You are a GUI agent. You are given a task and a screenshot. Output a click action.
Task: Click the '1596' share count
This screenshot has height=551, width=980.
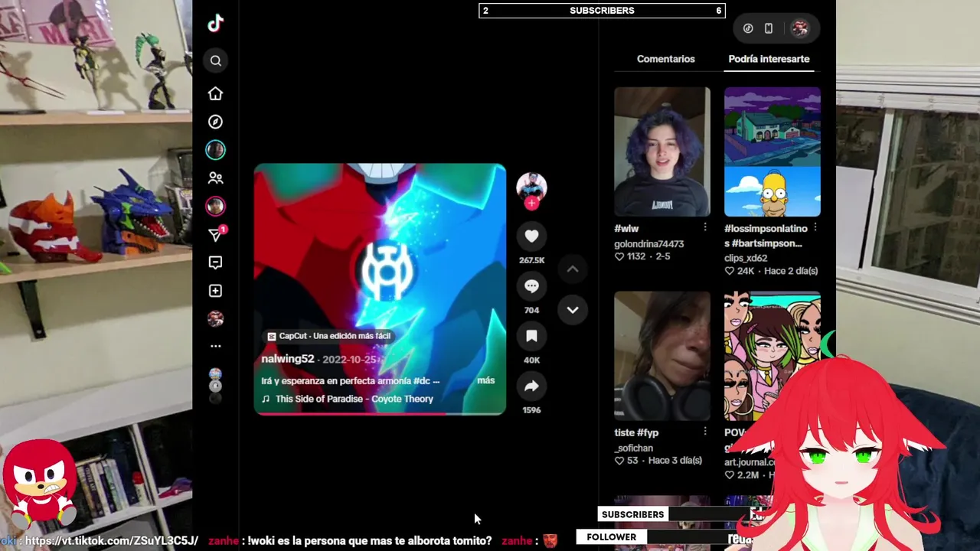(531, 410)
